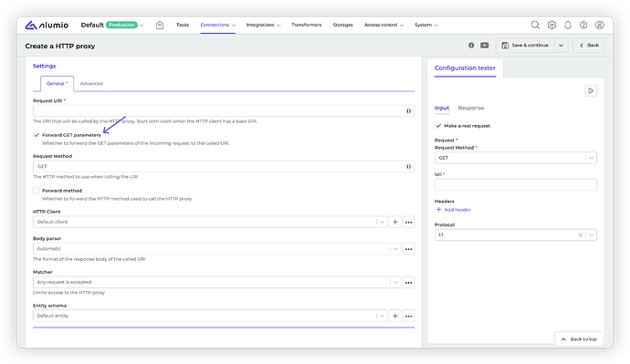Select the Configuration tester tab
Image resolution: width=630 pixels, height=364 pixels.
(465, 68)
